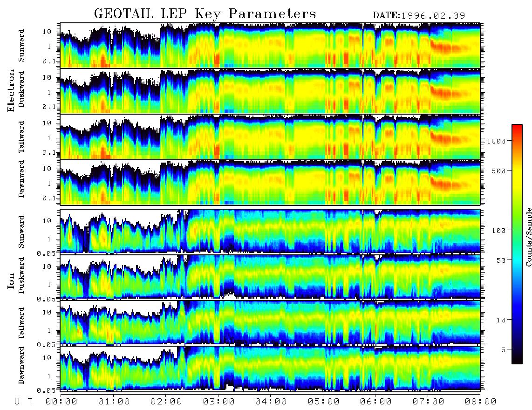This screenshot has width=532, height=410.
Task: Click the DATE:1996.02.09 label
Action: click(x=419, y=15)
